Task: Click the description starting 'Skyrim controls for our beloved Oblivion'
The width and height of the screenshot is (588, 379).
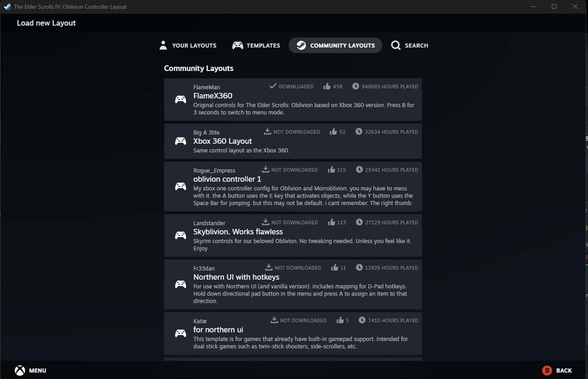Action: tap(302, 244)
